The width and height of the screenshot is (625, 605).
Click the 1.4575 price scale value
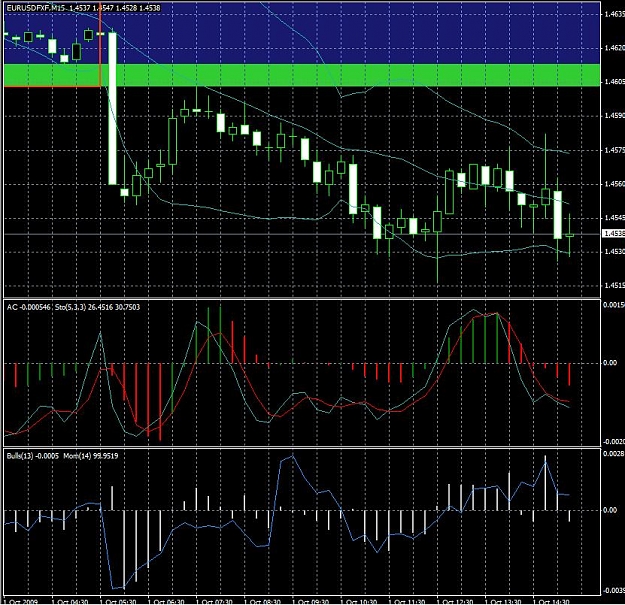point(614,150)
